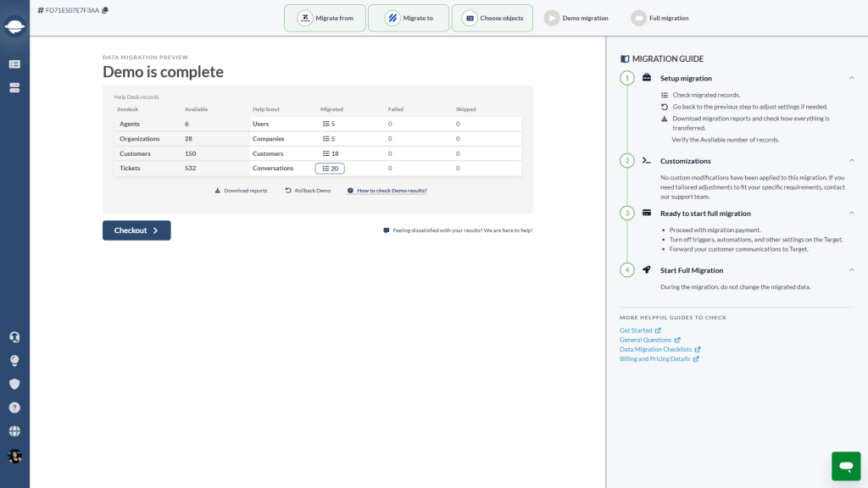This screenshot has width=868, height=488.
Task: Go to Migrate to step
Action: (x=409, y=19)
